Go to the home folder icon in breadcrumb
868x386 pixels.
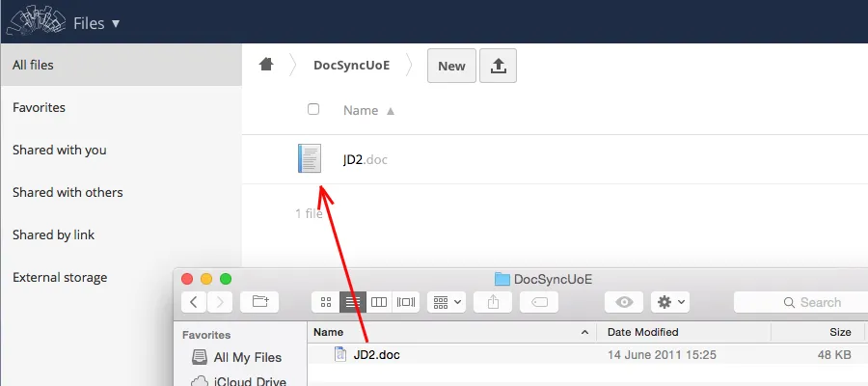pos(266,65)
